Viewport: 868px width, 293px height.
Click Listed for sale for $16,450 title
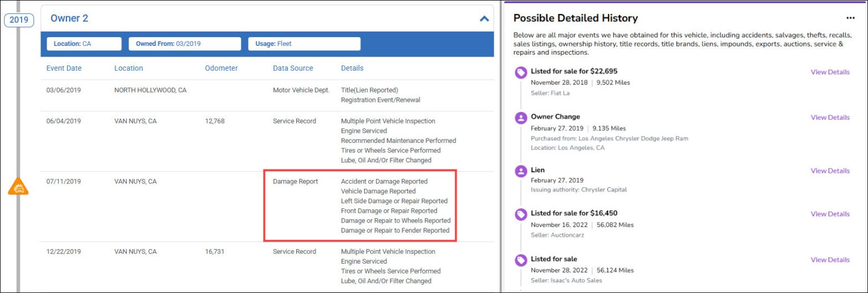click(574, 213)
